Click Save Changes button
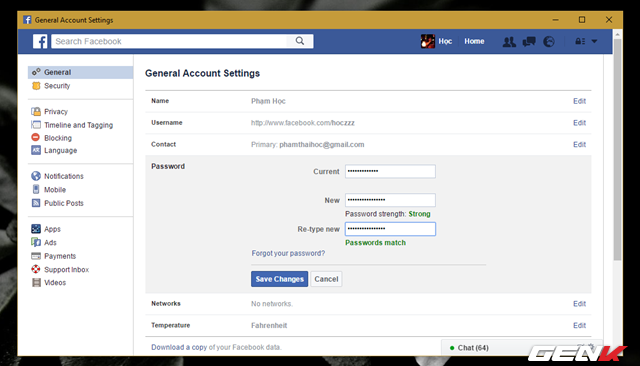 click(x=280, y=279)
